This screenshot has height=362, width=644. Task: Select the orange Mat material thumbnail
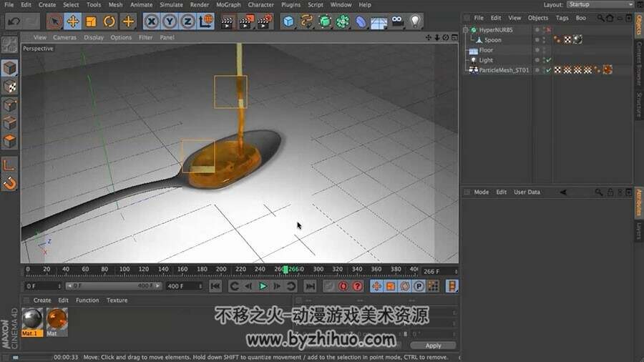(57, 322)
